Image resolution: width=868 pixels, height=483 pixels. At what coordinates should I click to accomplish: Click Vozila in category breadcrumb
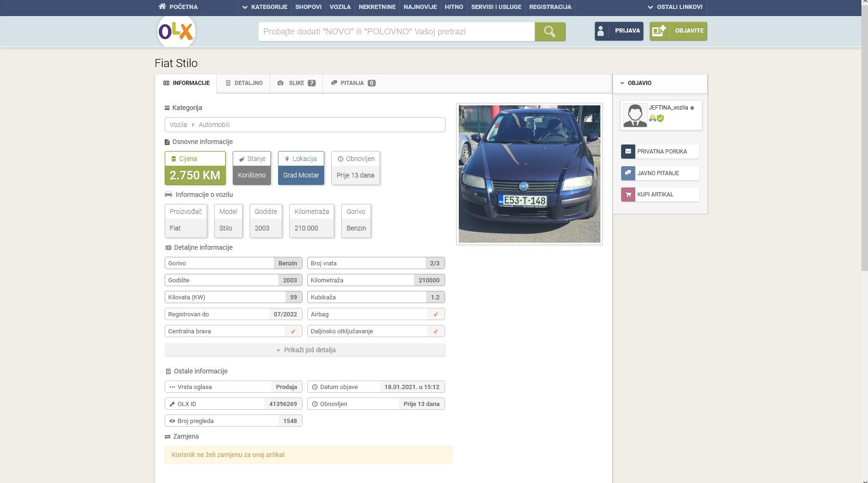[178, 125]
